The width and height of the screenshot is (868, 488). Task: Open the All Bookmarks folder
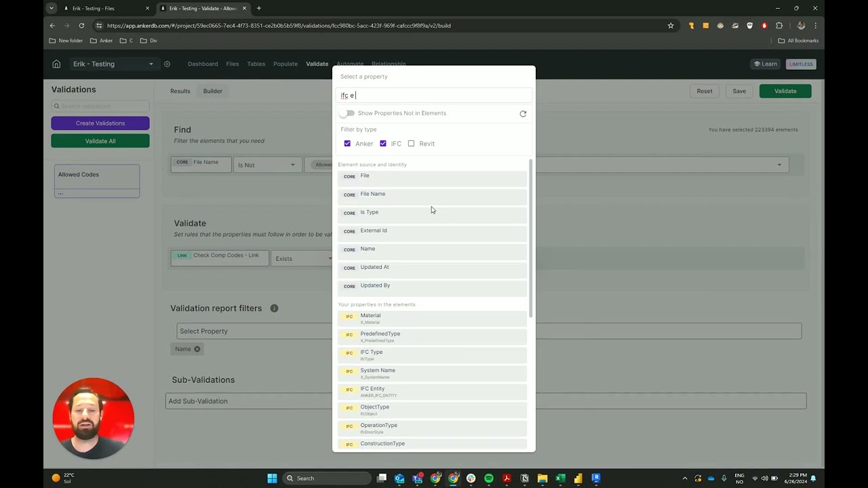[x=798, y=41]
